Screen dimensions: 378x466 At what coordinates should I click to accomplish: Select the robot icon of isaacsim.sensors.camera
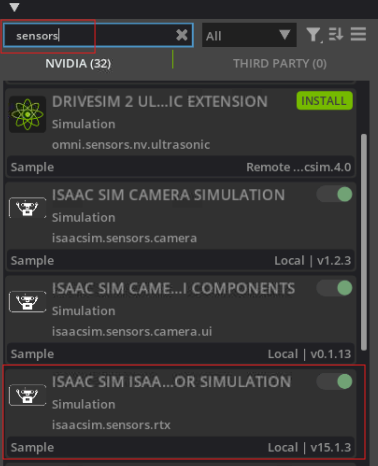click(27, 208)
